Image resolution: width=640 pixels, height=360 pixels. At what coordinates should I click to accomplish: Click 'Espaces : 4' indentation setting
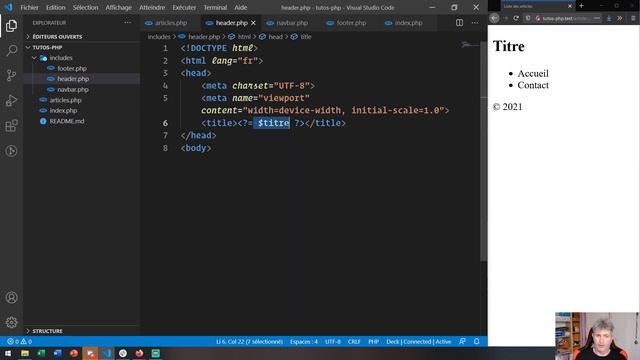pos(304,342)
